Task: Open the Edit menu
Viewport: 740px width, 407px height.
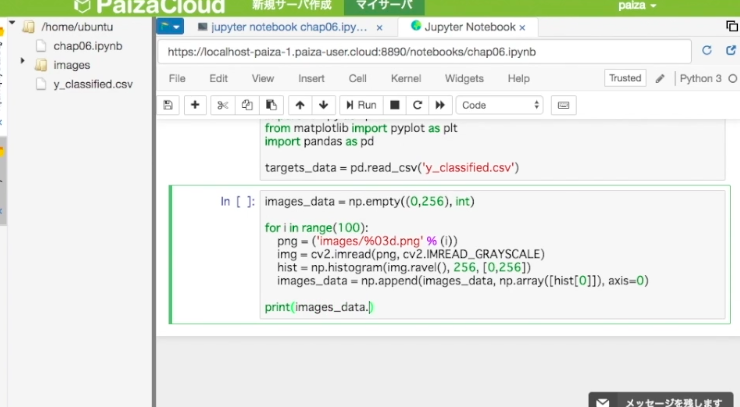Action: (x=219, y=78)
